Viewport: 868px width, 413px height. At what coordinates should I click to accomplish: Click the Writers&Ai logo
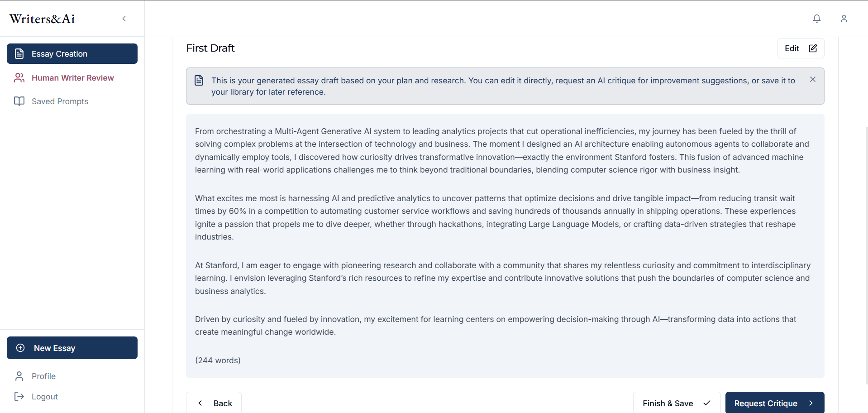pyautogui.click(x=42, y=19)
